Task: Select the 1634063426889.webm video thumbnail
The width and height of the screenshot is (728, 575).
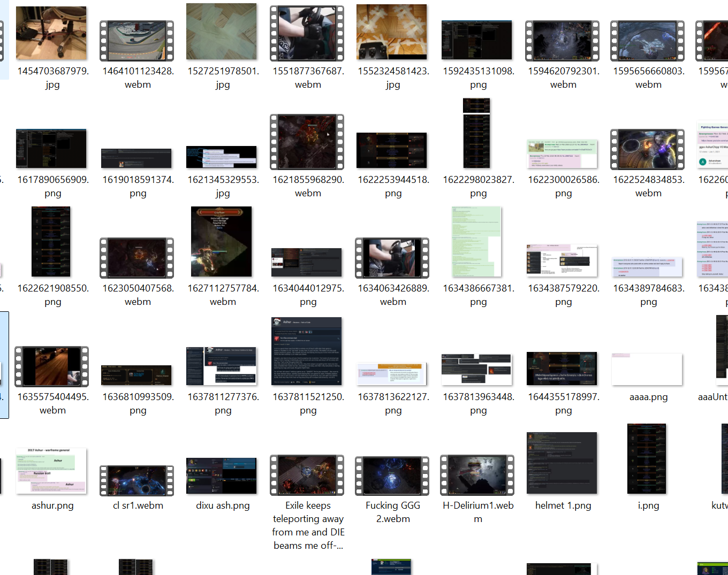Action: [x=392, y=258]
